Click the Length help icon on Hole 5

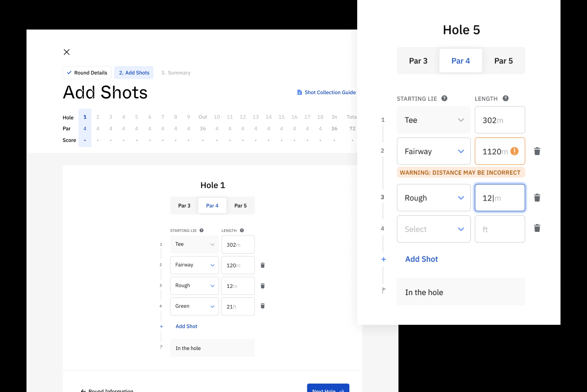point(505,99)
